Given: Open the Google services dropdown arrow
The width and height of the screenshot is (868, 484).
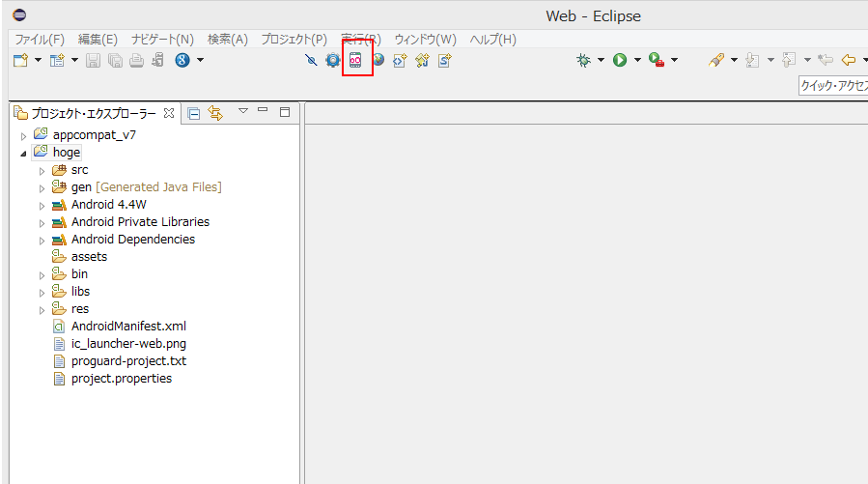Looking at the screenshot, I should (201, 60).
